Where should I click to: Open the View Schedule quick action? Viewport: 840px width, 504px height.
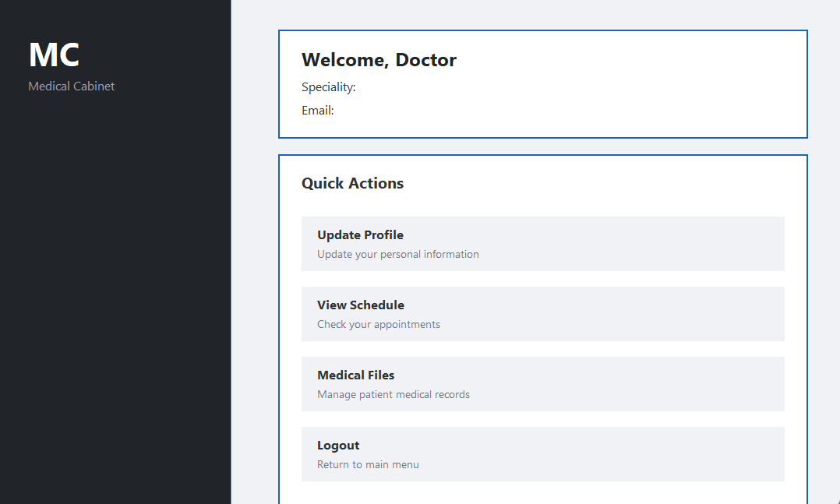coord(542,314)
